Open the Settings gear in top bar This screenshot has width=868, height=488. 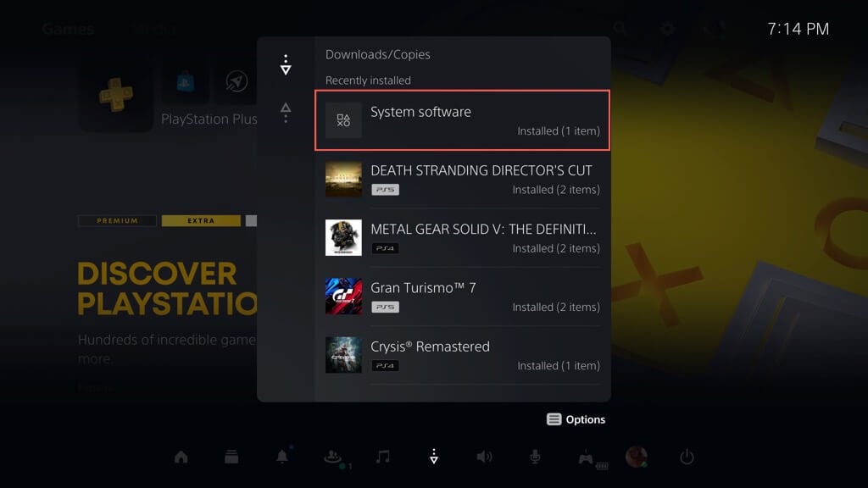point(668,29)
